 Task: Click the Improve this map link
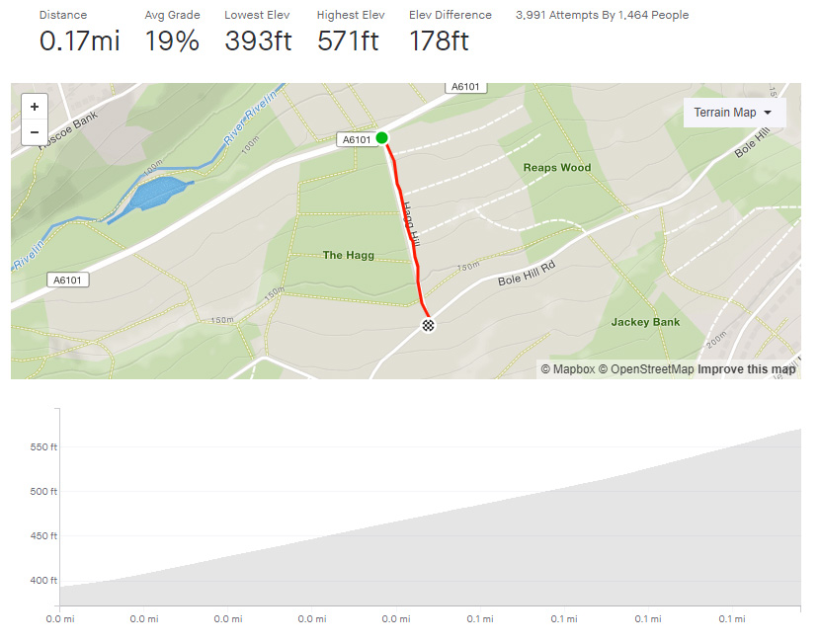[746, 369]
